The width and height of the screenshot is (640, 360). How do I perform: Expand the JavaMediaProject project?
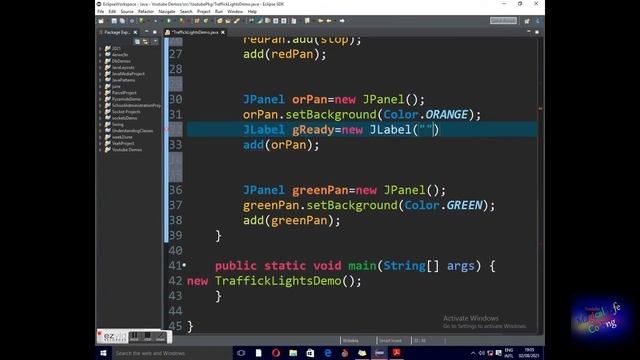pos(100,73)
